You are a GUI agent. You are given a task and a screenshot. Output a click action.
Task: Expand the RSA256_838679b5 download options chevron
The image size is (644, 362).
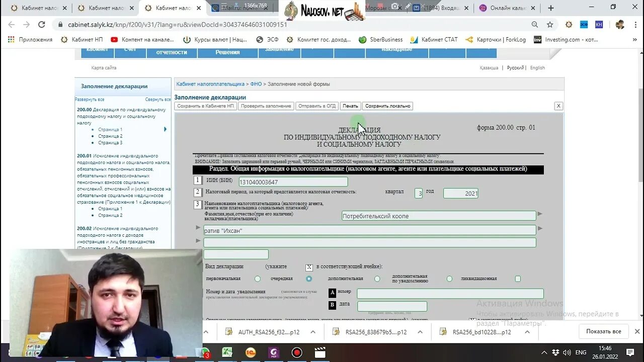(x=420, y=332)
